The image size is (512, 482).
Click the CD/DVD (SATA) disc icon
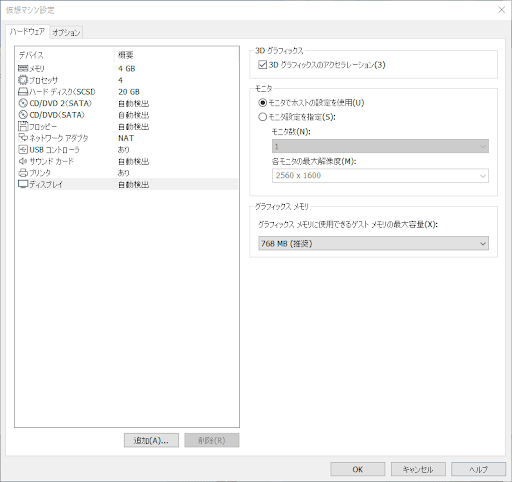tap(23, 115)
